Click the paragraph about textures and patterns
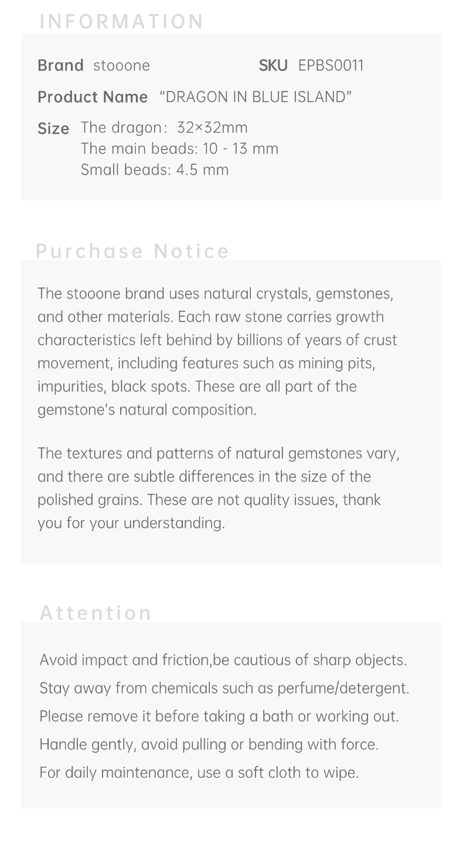The width and height of the screenshot is (463, 868). (x=218, y=488)
